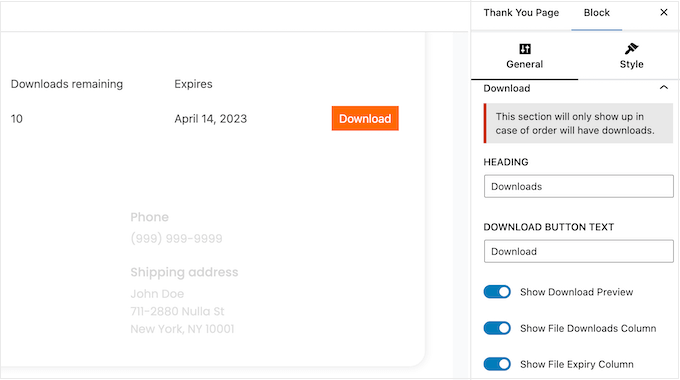680x380 pixels.
Task: Close the settings sidebar with the X
Action: coord(664,12)
